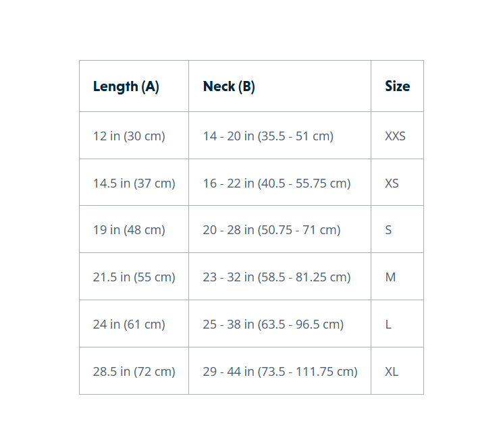Choose the XXS size cell

click(x=397, y=135)
